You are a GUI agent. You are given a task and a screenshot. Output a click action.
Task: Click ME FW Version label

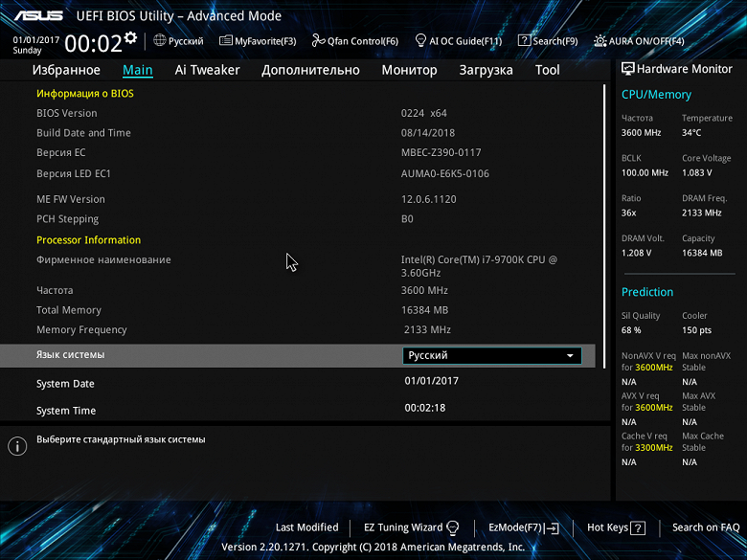coord(71,199)
